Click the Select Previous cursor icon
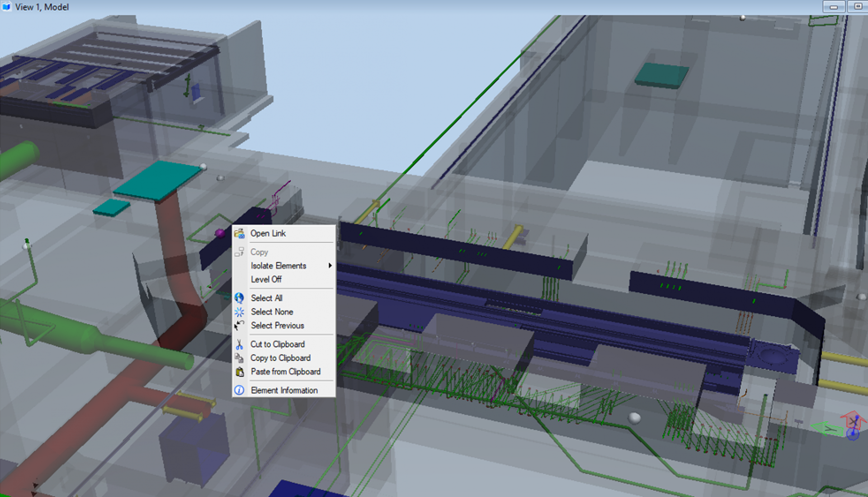This screenshot has height=497, width=868. coord(239,326)
